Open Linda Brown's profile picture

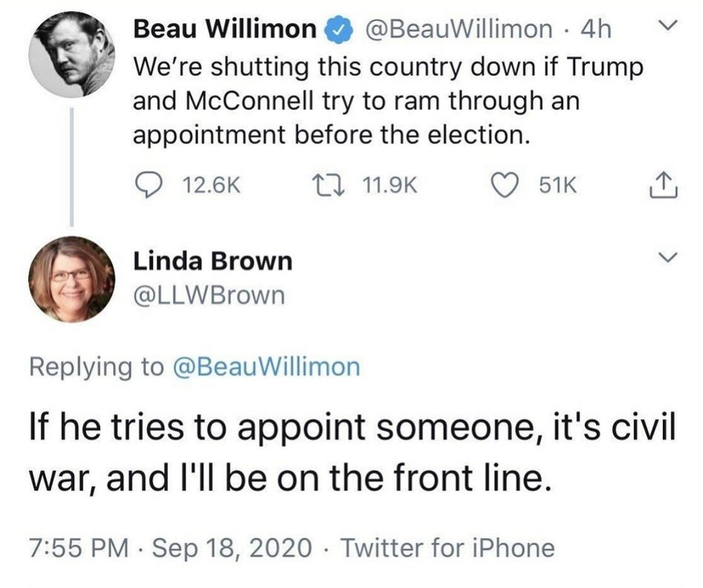(x=71, y=279)
